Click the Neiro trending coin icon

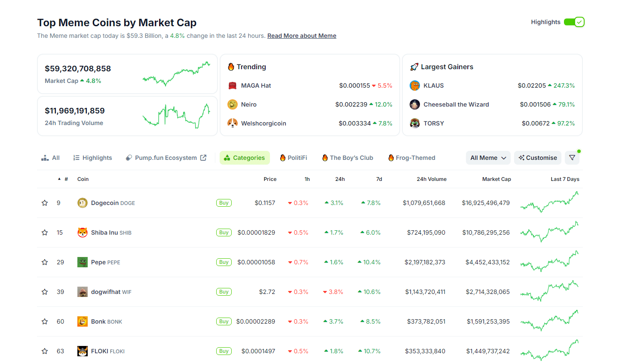pos(233,104)
